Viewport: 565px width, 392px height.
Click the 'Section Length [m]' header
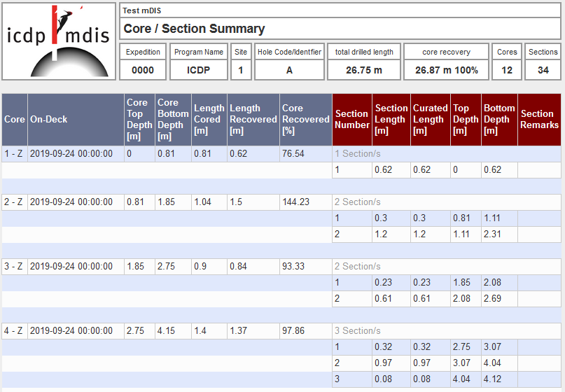(x=391, y=120)
